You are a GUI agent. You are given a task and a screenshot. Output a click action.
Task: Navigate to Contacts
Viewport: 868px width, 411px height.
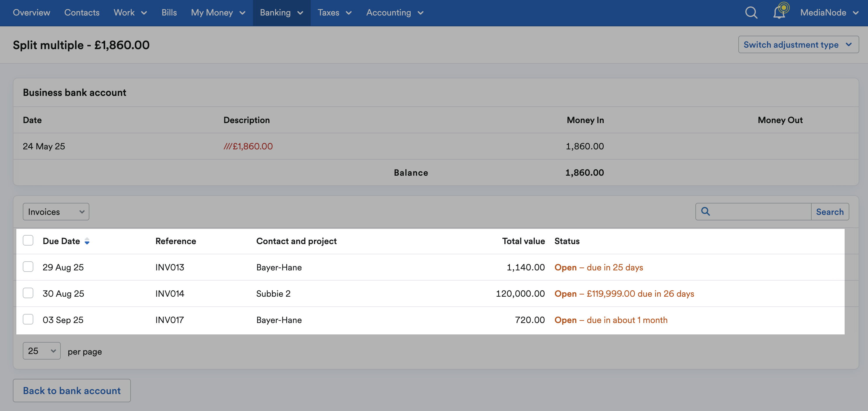click(x=81, y=13)
